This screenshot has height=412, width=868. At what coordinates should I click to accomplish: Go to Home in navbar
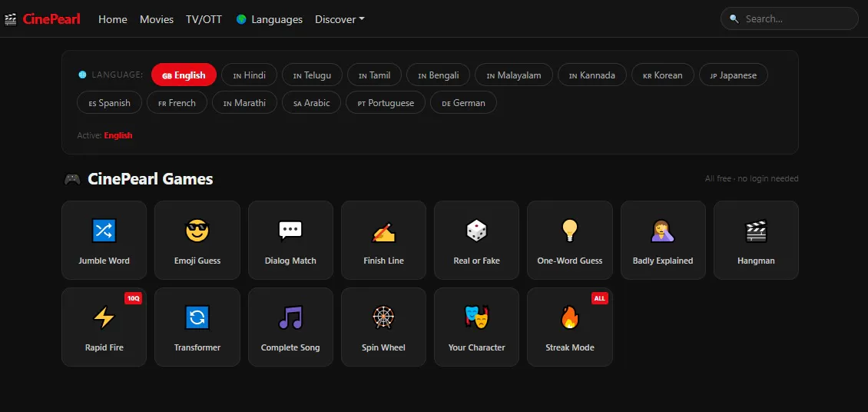(113, 19)
